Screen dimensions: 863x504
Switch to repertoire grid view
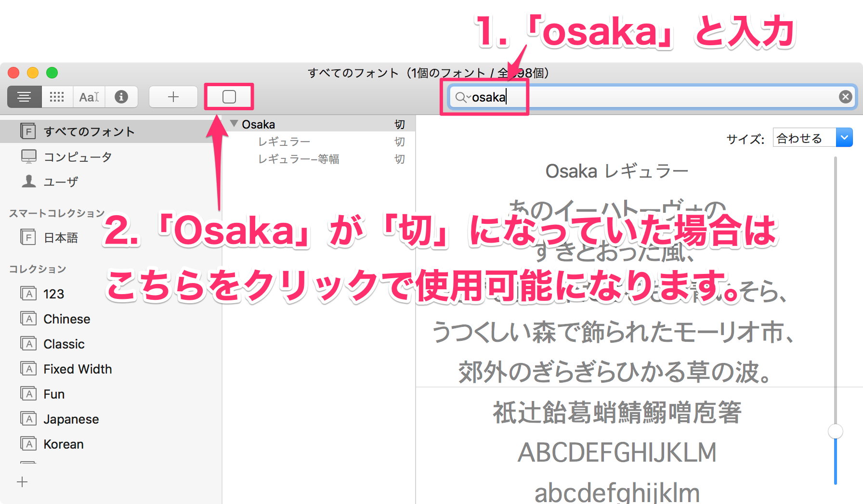[x=57, y=97]
